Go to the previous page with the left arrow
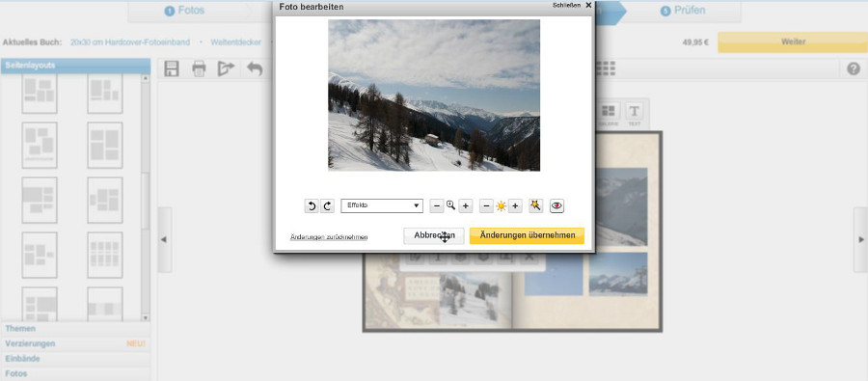 point(164,239)
